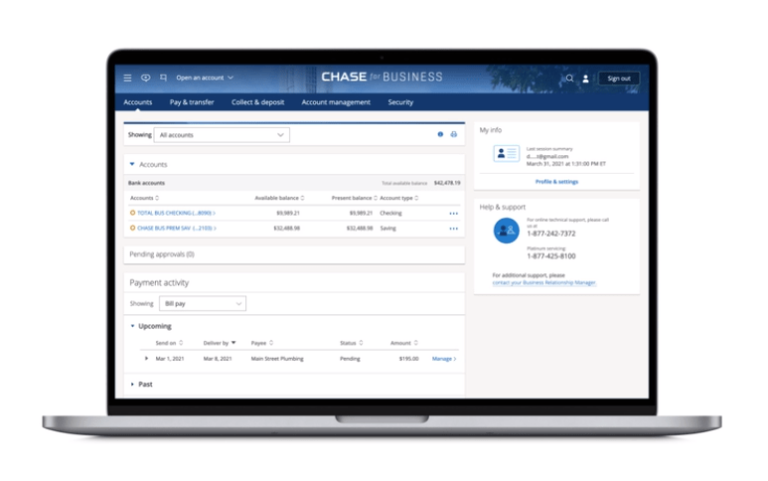Click the Checking account type text
Image resolution: width=768 pixels, height=481 pixels.
point(391,213)
